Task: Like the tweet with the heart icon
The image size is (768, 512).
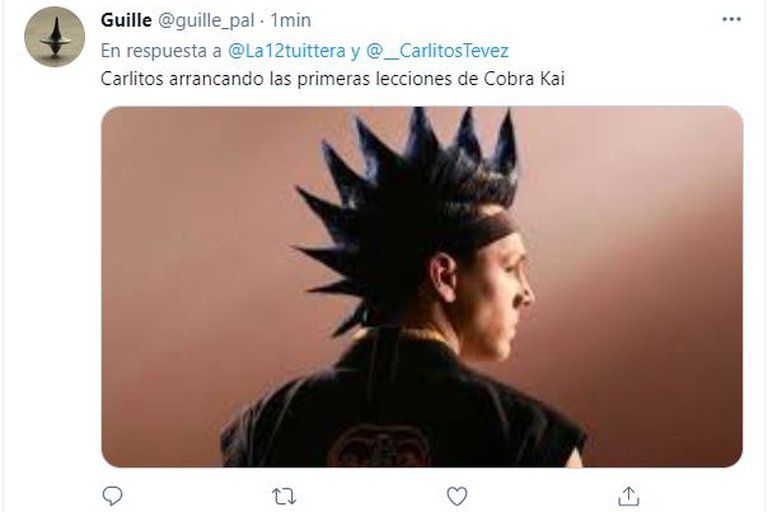Action: (456, 496)
